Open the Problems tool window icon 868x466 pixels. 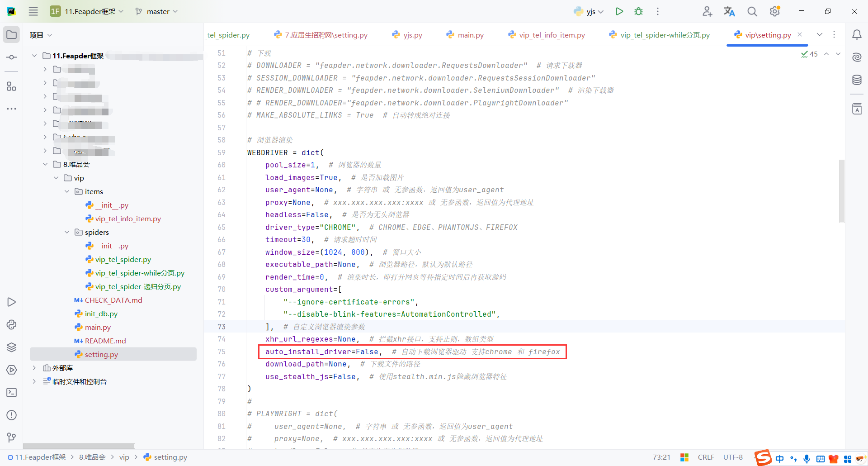[x=11, y=415]
